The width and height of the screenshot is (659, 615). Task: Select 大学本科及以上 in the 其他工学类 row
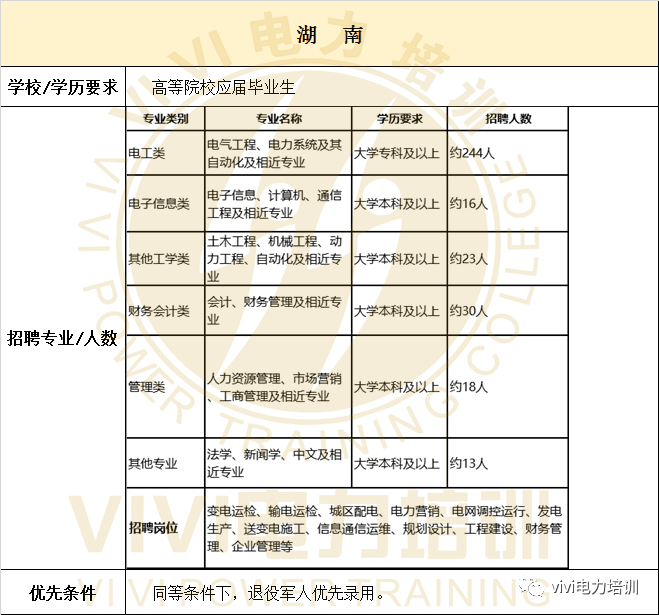pos(400,259)
